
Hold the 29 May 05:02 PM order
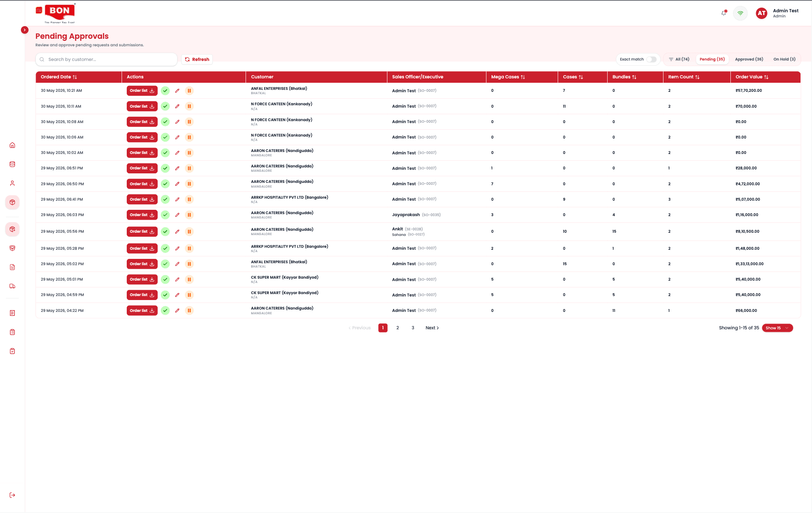[x=189, y=264]
